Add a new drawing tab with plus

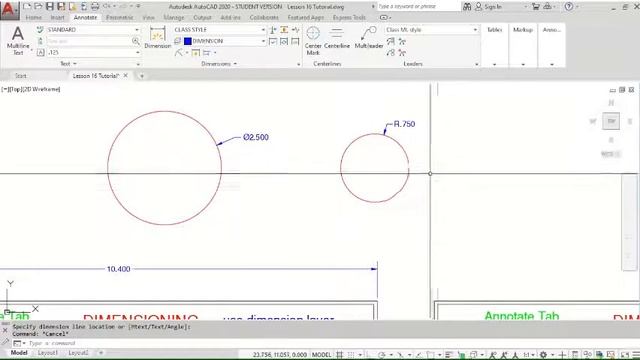click(142, 76)
